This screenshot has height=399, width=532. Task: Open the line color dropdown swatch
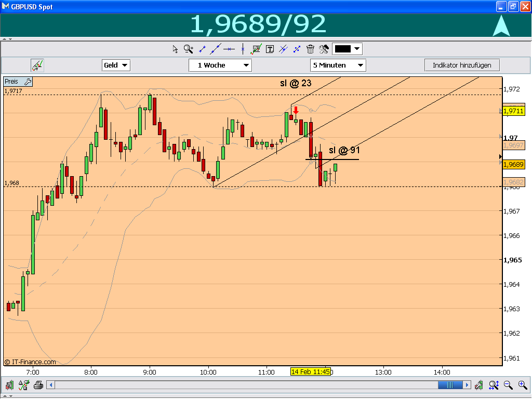[x=347, y=49]
